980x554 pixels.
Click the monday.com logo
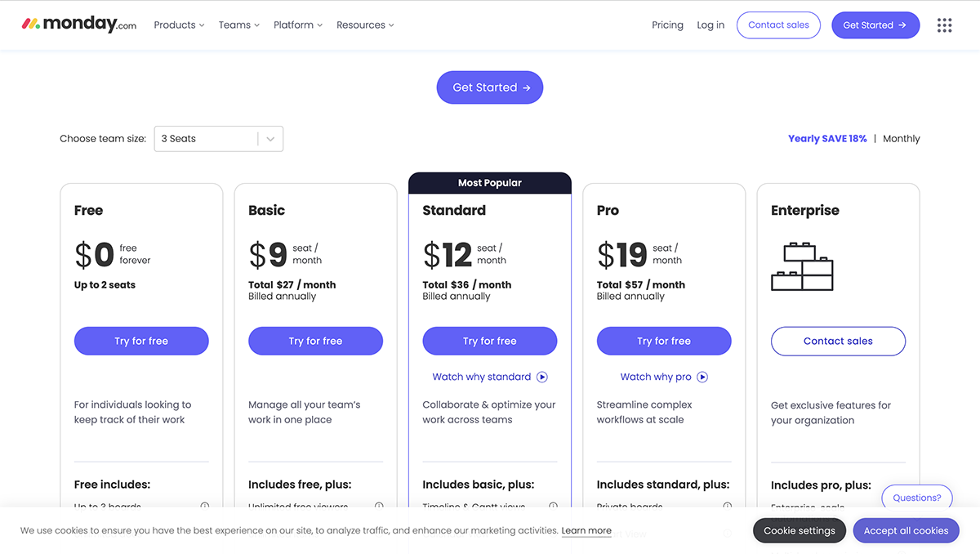pos(78,24)
